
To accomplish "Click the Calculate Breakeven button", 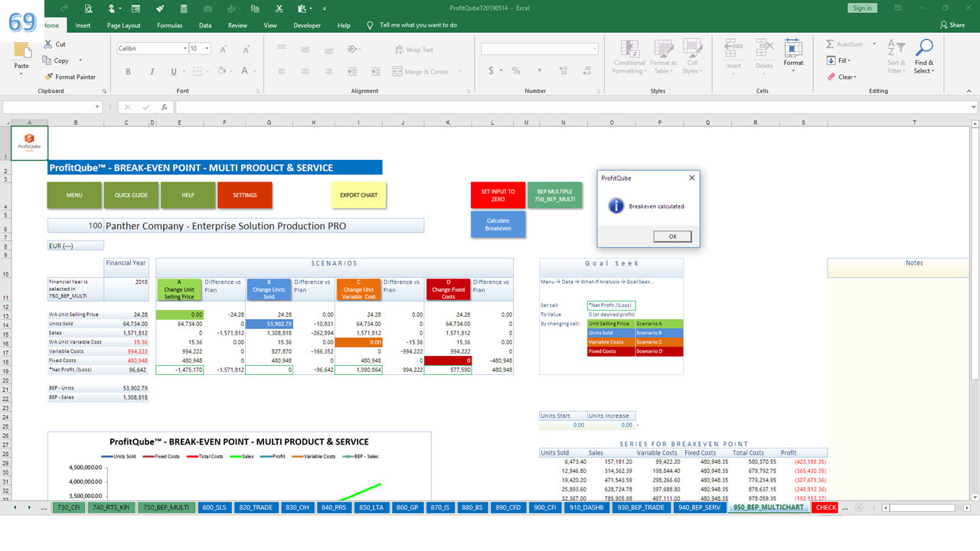I will (498, 224).
